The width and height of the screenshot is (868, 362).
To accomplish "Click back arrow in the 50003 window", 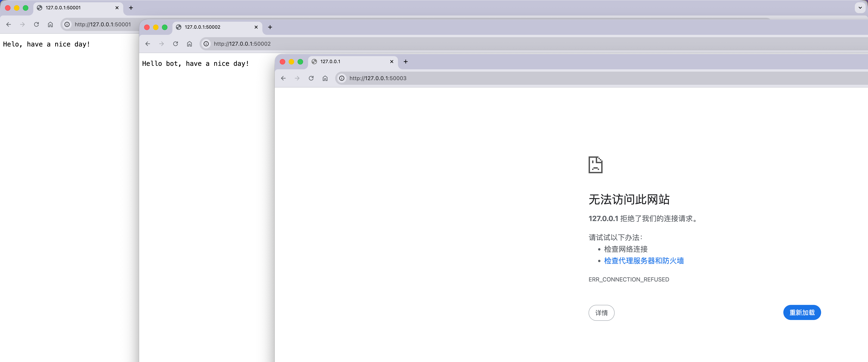I will (283, 78).
